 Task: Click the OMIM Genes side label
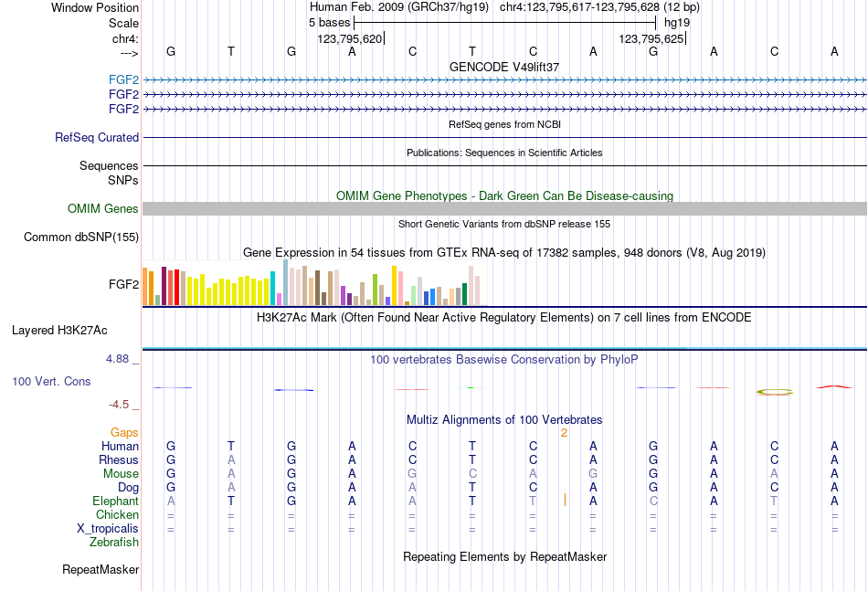[x=103, y=208]
